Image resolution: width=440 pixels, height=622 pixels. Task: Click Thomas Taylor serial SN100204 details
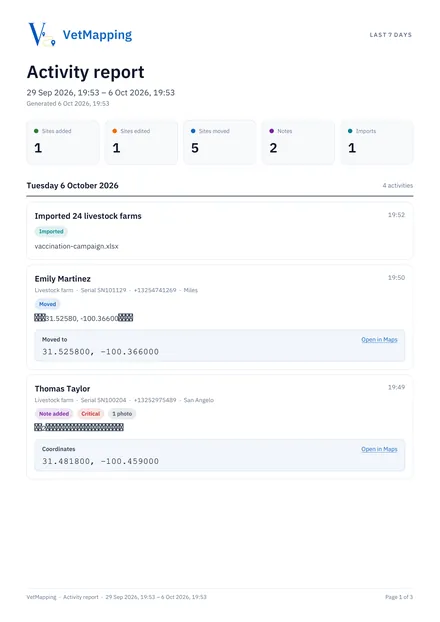tap(124, 400)
